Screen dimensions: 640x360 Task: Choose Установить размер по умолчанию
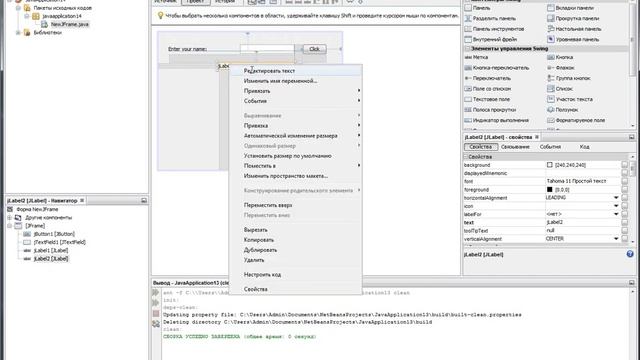pos(296,156)
